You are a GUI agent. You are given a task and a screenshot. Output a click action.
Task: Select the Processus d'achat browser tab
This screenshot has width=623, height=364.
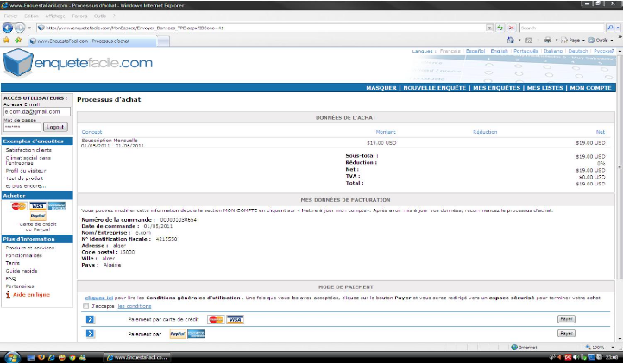point(92,41)
